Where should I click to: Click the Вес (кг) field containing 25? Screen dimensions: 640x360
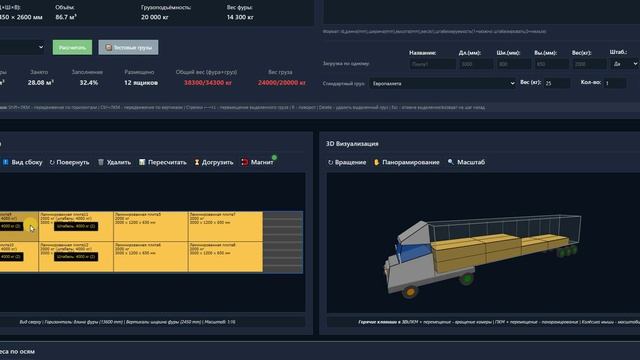point(557,83)
